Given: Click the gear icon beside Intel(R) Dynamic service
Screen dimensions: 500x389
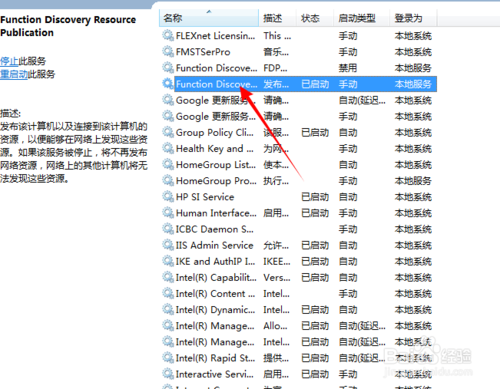Looking at the screenshot, I should point(168,309).
